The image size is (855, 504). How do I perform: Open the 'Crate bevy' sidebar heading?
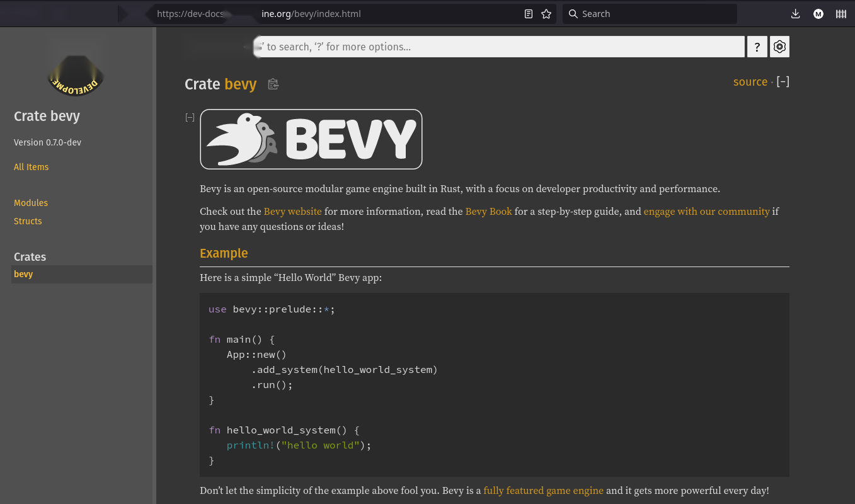pyautogui.click(x=47, y=116)
